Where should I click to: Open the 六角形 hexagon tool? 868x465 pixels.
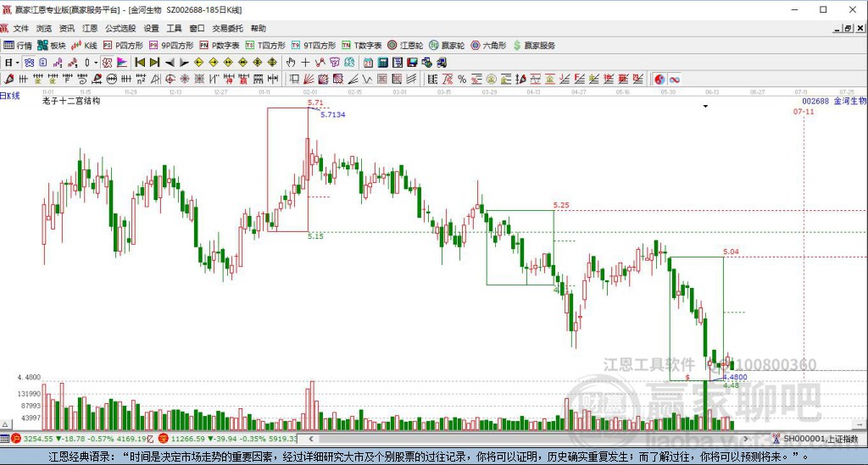[488, 46]
